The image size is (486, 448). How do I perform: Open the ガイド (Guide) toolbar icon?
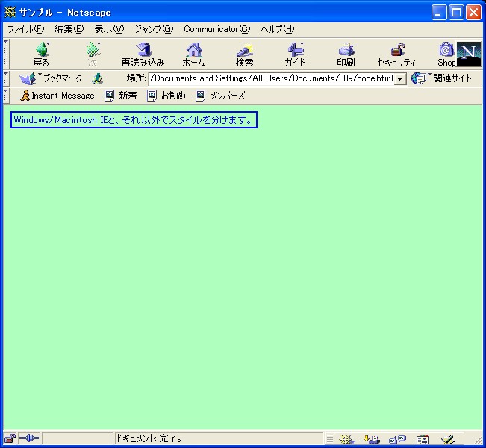[296, 55]
